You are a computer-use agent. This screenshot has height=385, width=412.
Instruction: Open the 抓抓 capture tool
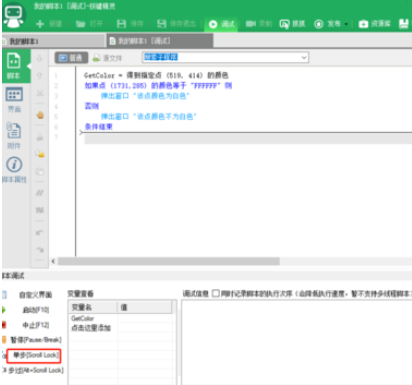pos(292,24)
